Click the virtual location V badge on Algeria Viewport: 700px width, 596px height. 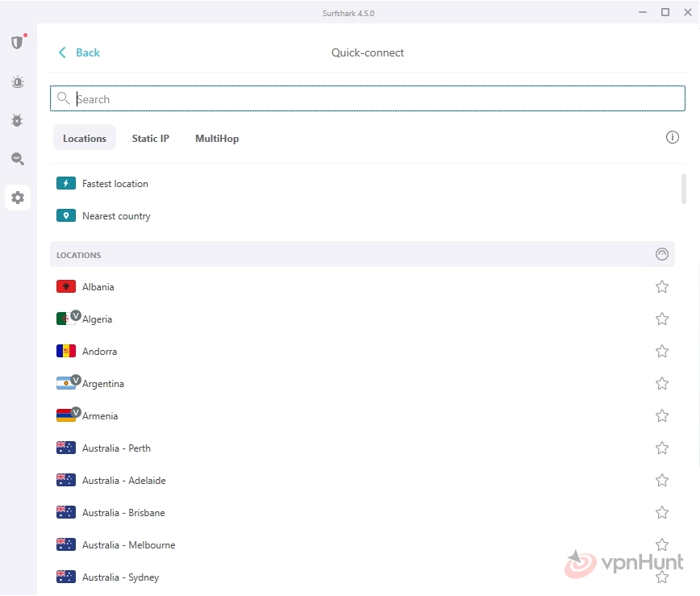click(76, 315)
